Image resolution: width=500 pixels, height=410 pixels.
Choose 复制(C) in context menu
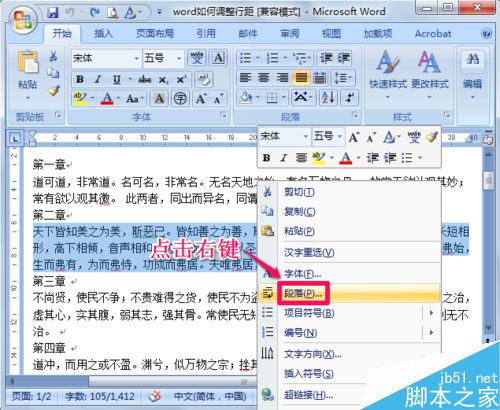349,212
